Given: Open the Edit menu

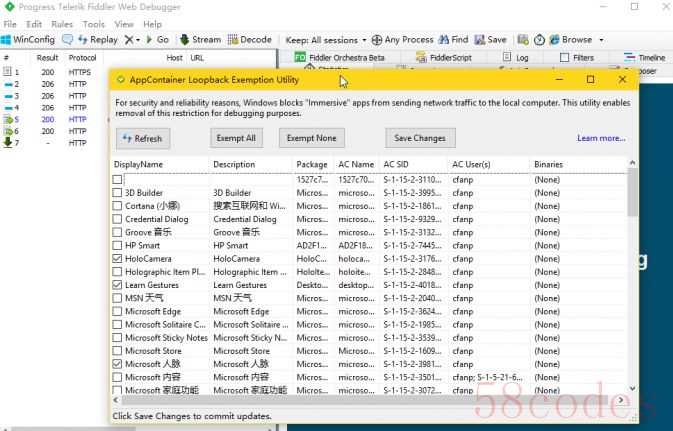Looking at the screenshot, I should tap(34, 24).
